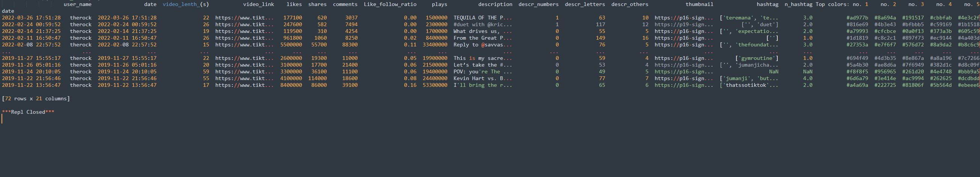The height and width of the screenshot is (177, 980).
Task: Click the 'descr_letters' column header
Action: (585, 4)
